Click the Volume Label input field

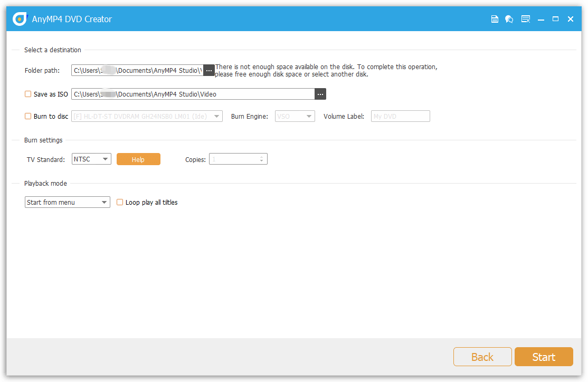click(x=401, y=116)
